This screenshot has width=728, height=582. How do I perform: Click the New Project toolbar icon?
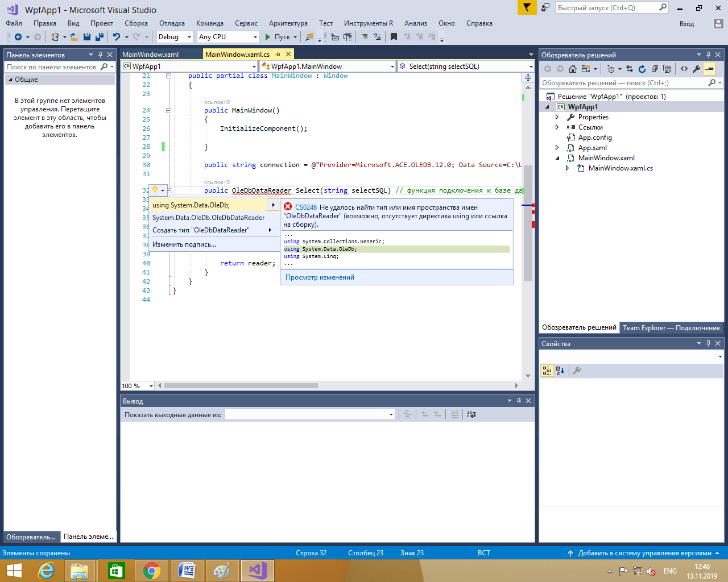pyautogui.click(x=55, y=37)
